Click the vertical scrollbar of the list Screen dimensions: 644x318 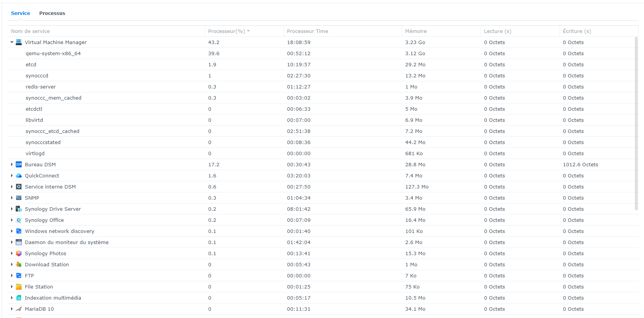coord(636,123)
